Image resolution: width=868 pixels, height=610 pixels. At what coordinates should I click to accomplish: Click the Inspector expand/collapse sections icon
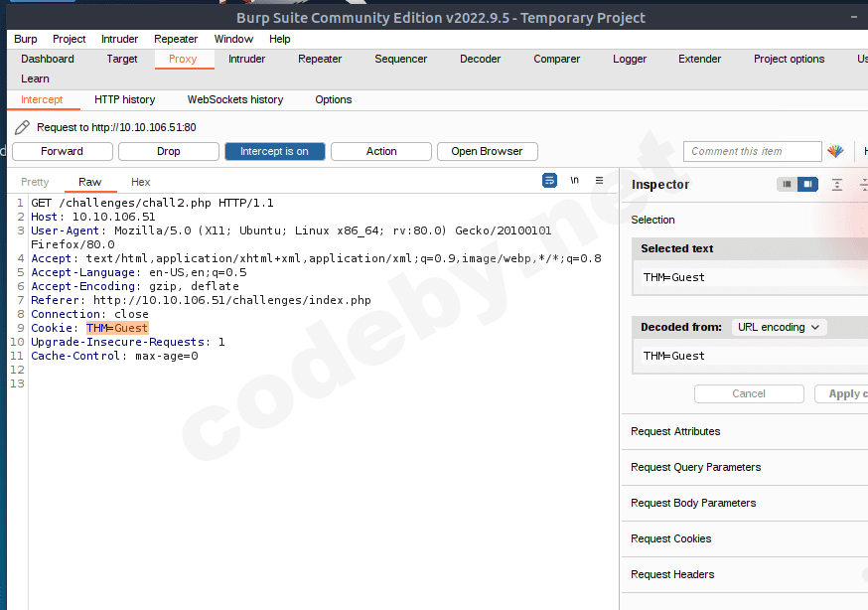[x=837, y=185]
